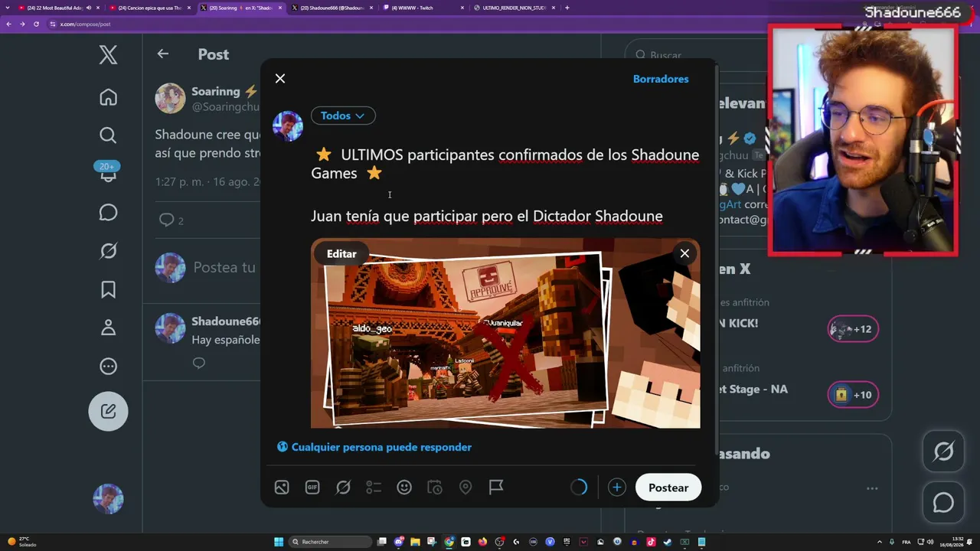
Task: Schedule the post with calendar icon
Action: click(435, 487)
